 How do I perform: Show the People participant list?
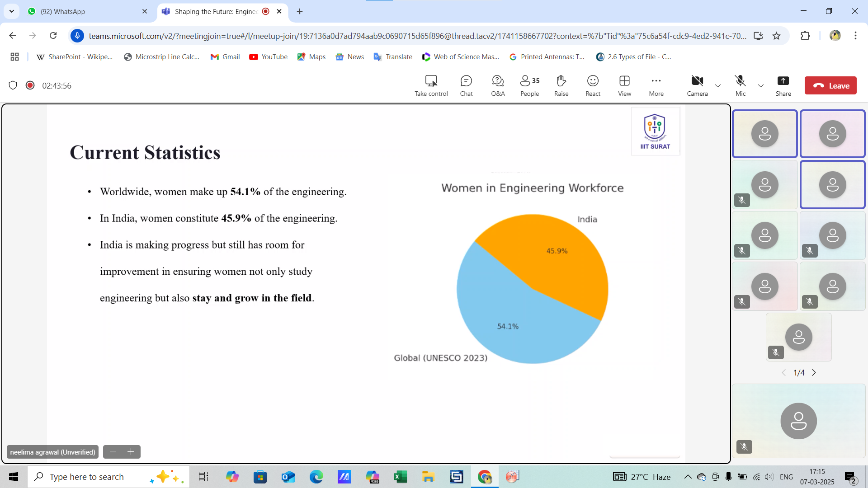529,85
